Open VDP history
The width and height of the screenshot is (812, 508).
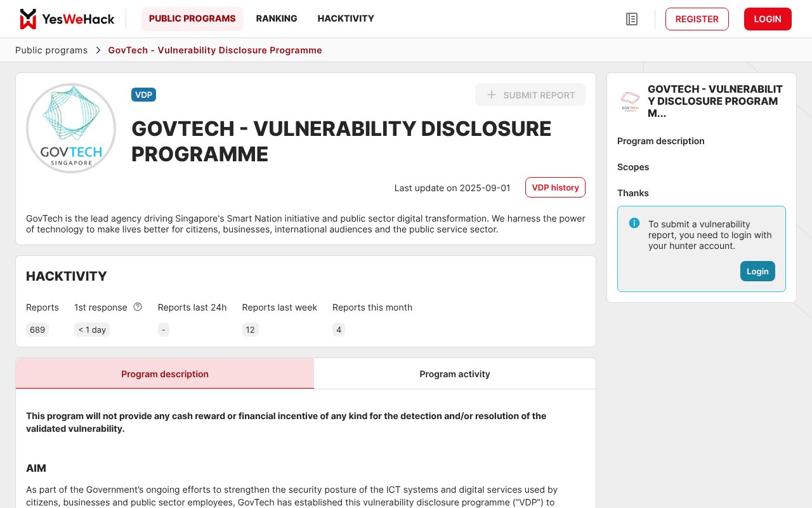(x=555, y=188)
